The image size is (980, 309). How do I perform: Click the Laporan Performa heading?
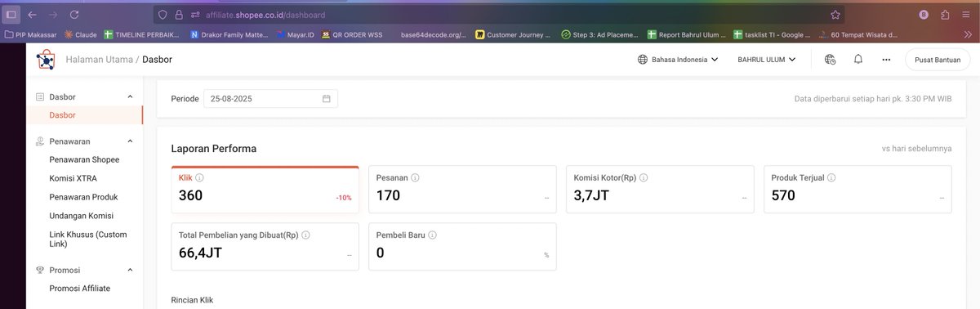(x=214, y=149)
